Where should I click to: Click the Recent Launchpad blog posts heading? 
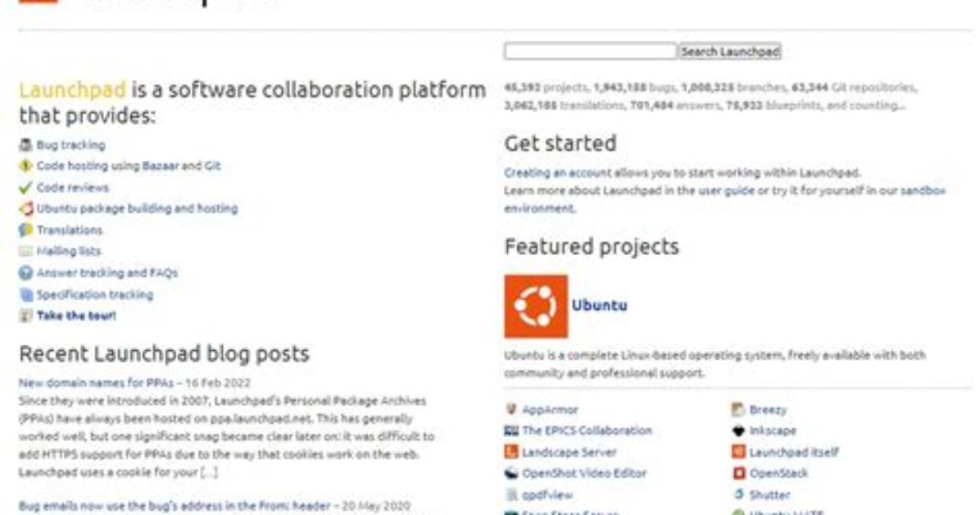point(164,354)
